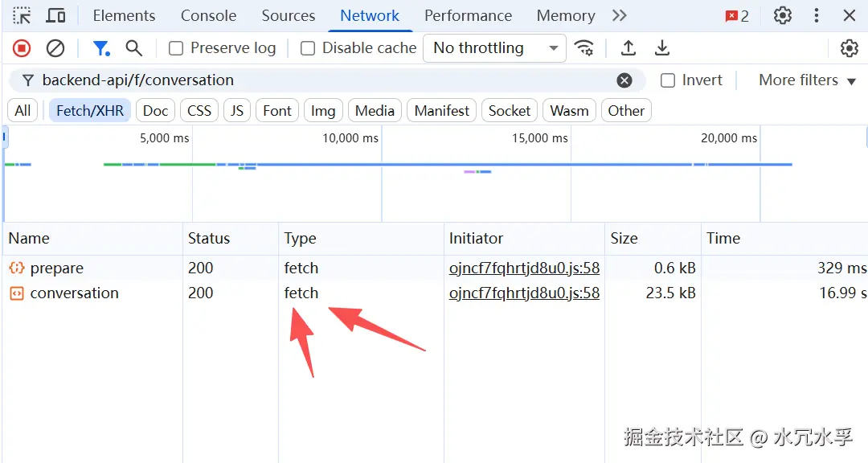Select the Fetch/XHR filter button
This screenshot has height=463, width=868.
point(90,111)
